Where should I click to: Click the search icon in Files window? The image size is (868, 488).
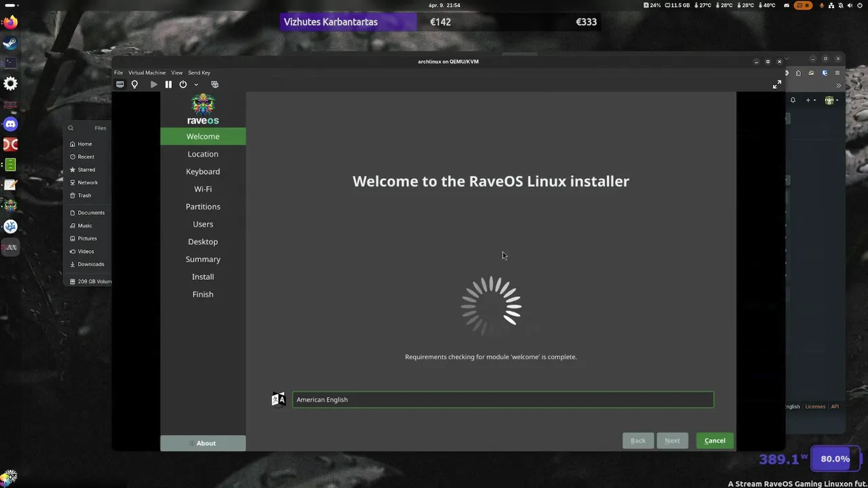[x=71, y=128]
